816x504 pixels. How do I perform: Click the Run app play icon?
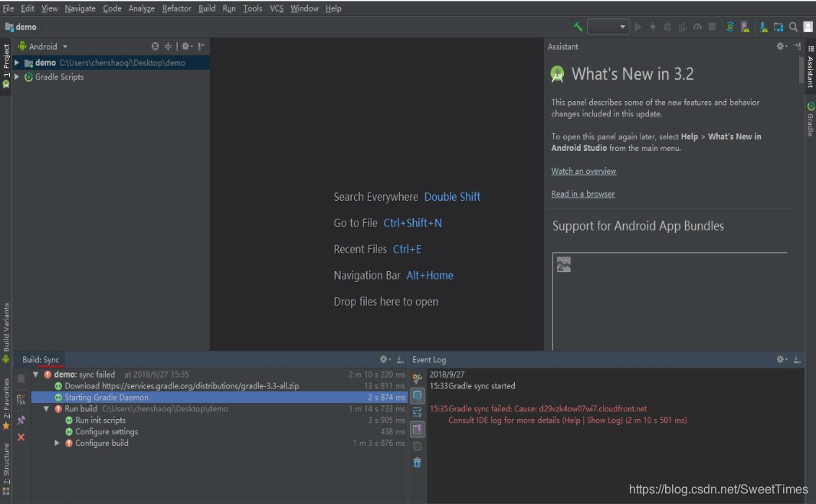click(638, 27)
